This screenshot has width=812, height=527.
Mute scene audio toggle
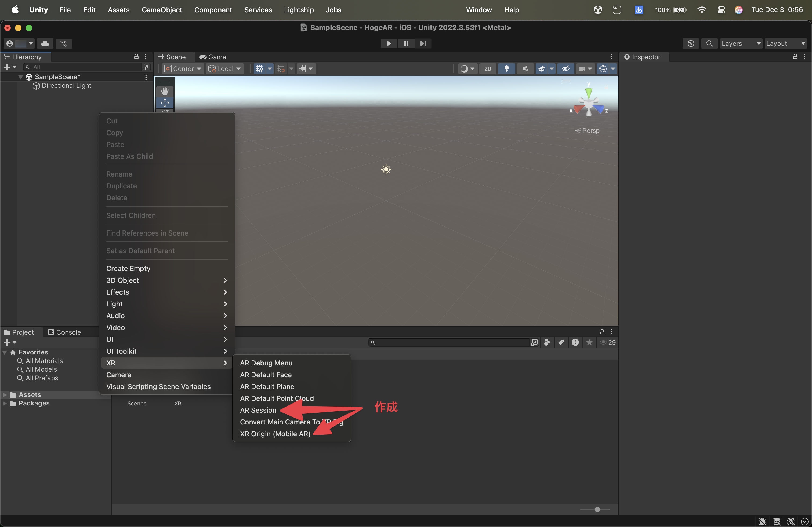[x=525, y=68]
